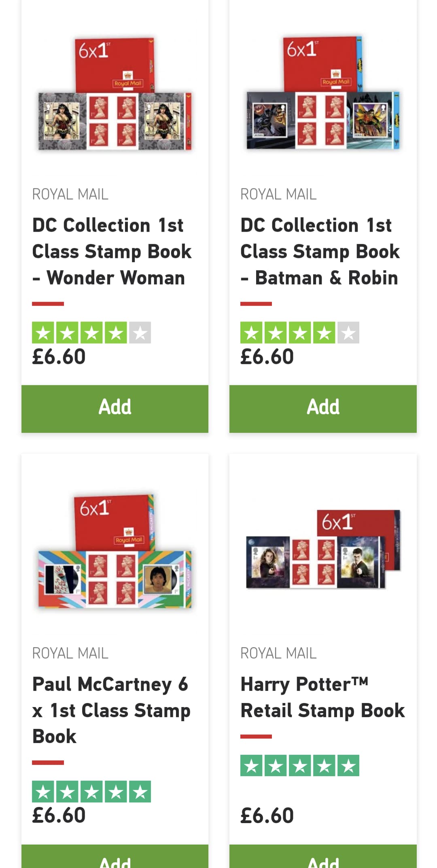Click the Royal Mail brand label above Harry Potter
Image resolution: width=437 pixels, height=868 pixels.
tap(278, 653)
